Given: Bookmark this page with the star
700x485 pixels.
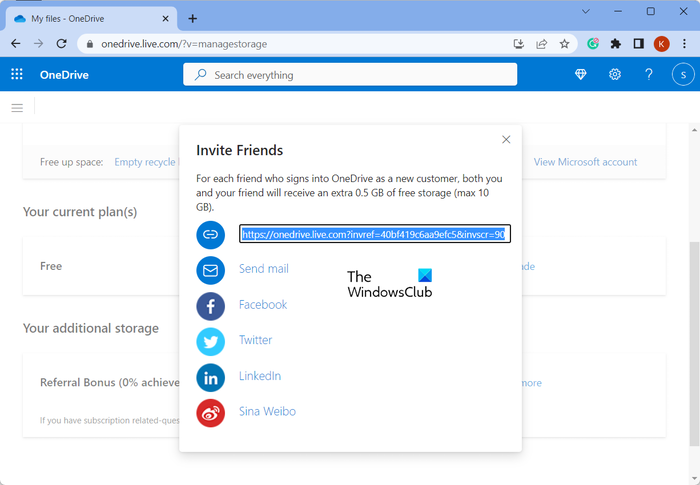Looking at the screenshot, I should point(564,44).
